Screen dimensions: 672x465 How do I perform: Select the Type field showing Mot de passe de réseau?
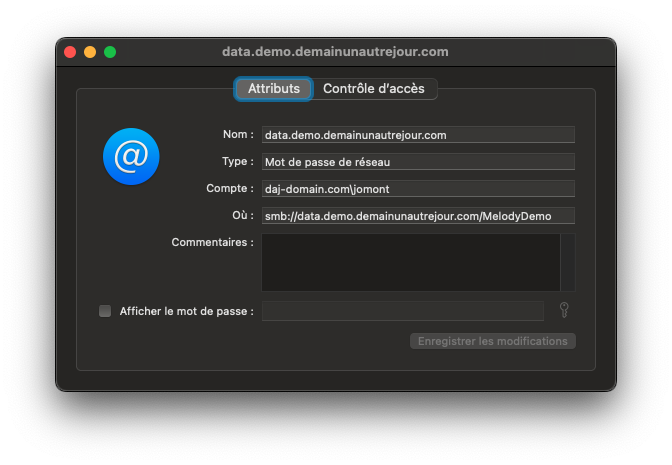(417, 162)
